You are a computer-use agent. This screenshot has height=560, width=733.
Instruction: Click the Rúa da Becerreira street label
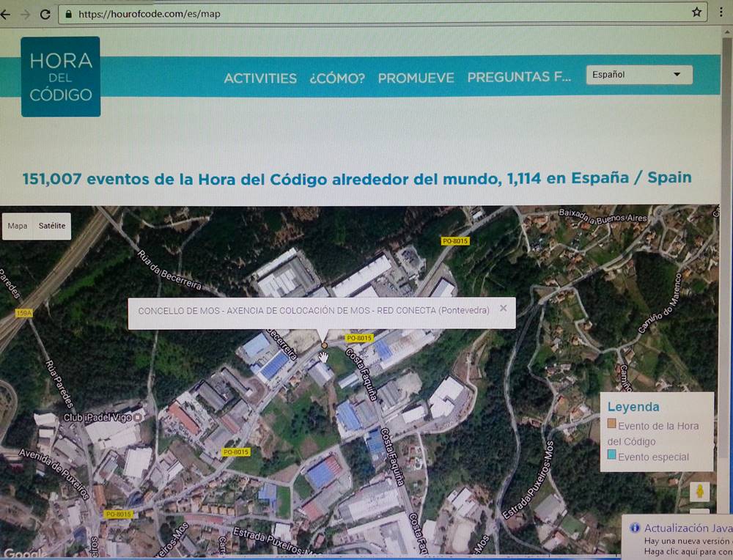[169, 270]
